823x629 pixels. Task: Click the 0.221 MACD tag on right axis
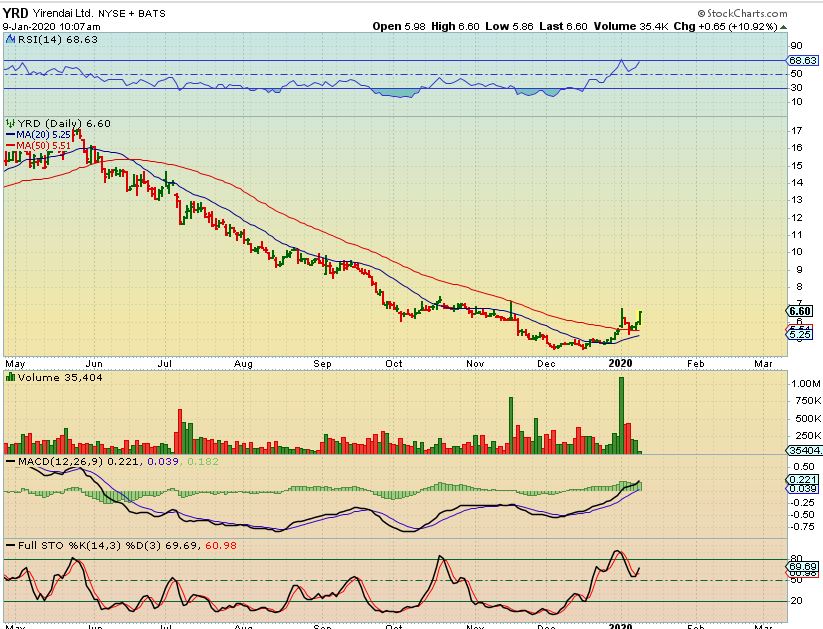(x=803, y=479)
